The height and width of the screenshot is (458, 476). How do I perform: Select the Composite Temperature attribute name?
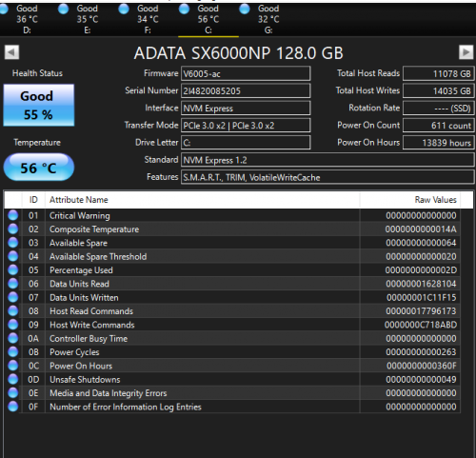(x=94, y=229)
